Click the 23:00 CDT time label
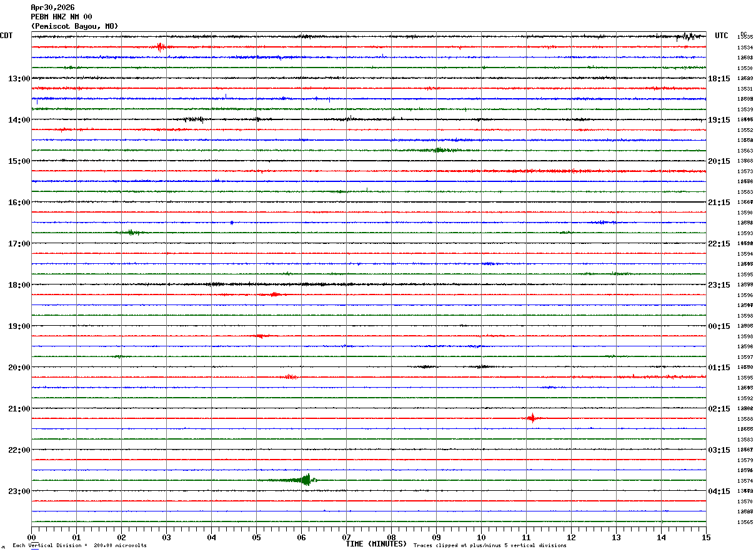This screenshot has width=756, height=554. 19,491
